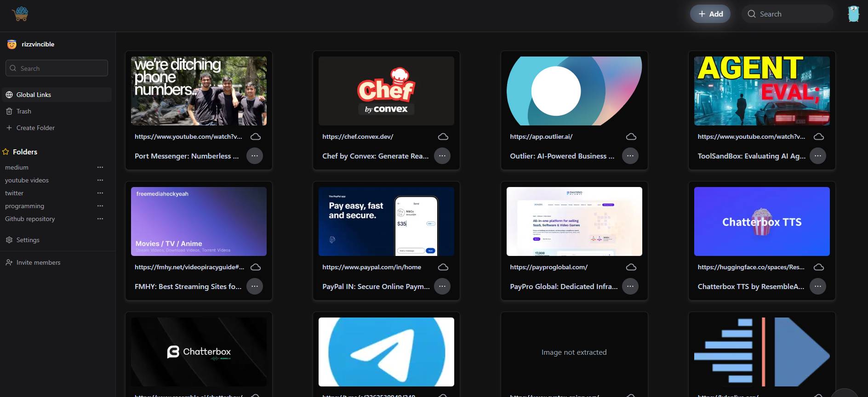Click the Trash bin icon
Viewport: 868px width, 397px height.
tap(9, 111)
